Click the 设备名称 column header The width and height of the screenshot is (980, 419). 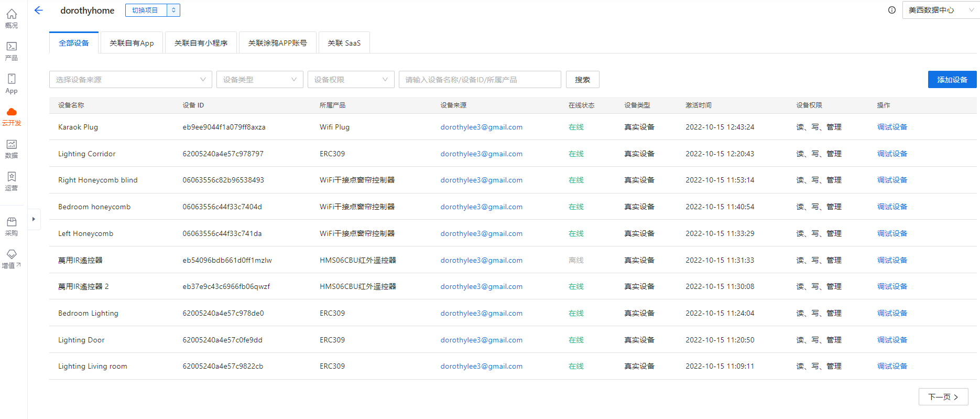[x=71, y=105]
